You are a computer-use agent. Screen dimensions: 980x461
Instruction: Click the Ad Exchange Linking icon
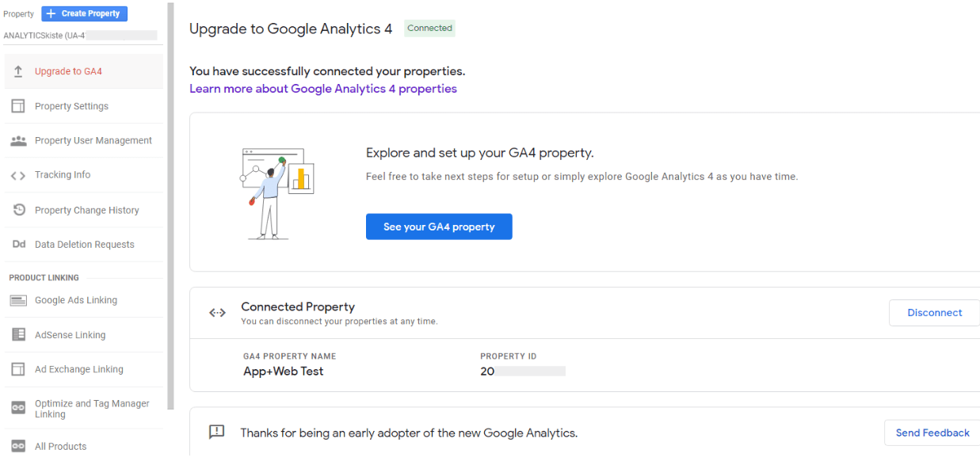[18, 369]
